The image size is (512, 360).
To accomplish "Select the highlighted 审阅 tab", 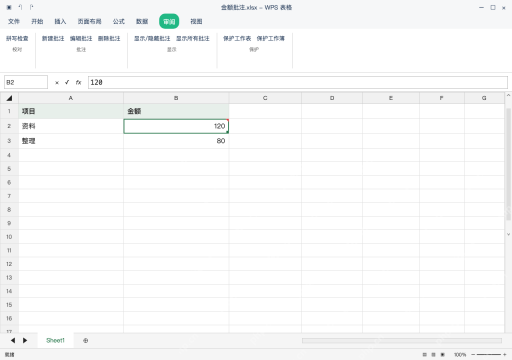I will coord(169,21).
